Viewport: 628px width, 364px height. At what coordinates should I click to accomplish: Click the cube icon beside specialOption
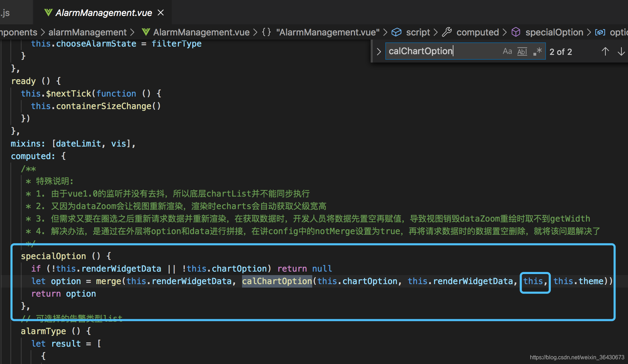(516, 32)
